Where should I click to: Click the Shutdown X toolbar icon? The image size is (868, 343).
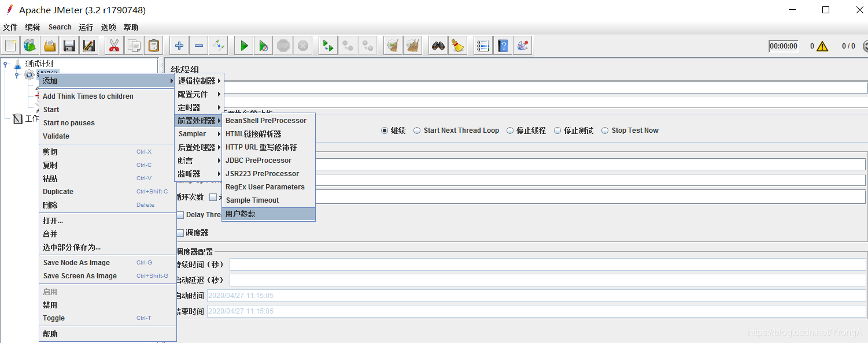coord(302,45)
